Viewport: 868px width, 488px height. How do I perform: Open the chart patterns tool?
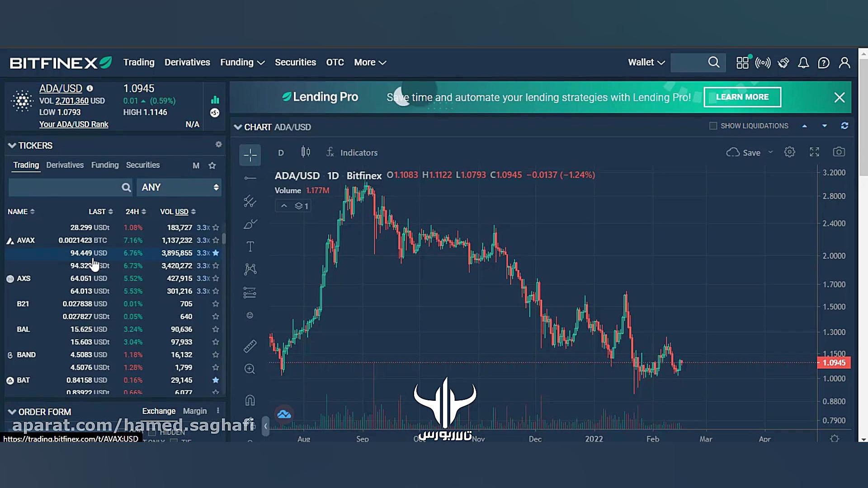[250, 269]
